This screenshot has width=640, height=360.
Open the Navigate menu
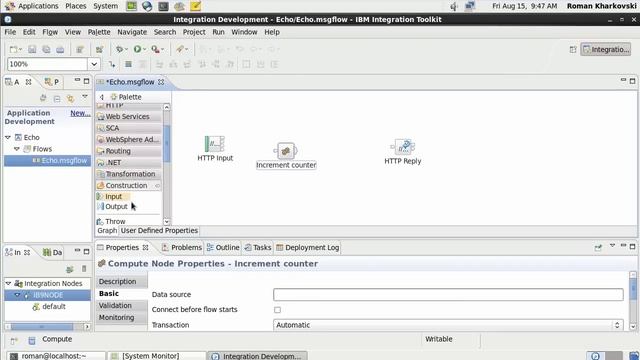[x=132, y=32]
